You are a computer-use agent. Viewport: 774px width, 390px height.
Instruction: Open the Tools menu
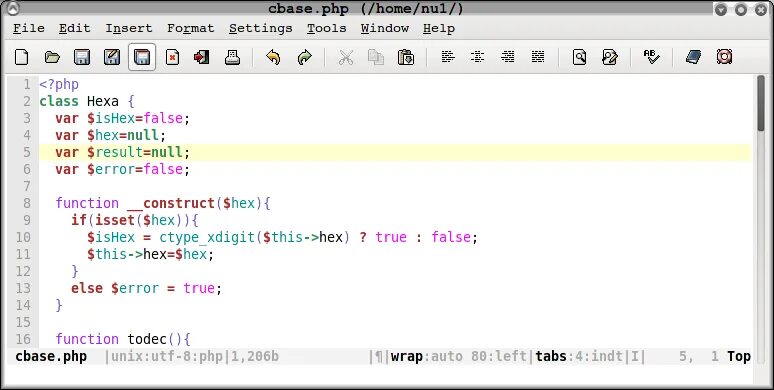point(326,29)
